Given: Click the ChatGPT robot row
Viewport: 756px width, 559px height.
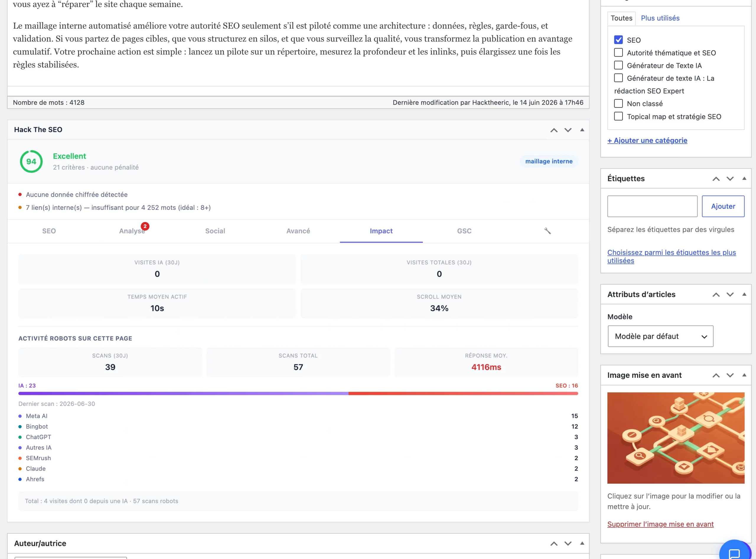Looking at the screenshot, I should coord(298,437).
